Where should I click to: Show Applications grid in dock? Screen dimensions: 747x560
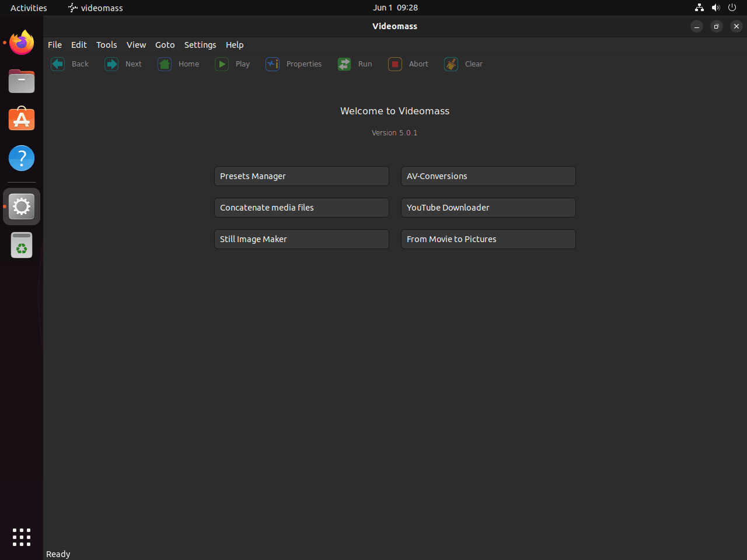22,537
